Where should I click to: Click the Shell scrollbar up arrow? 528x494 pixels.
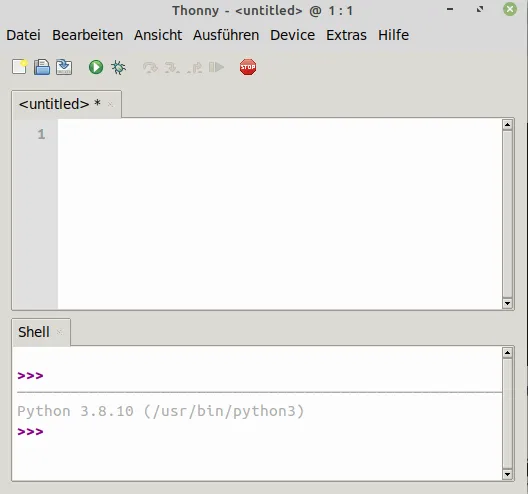tap(507, 353)
